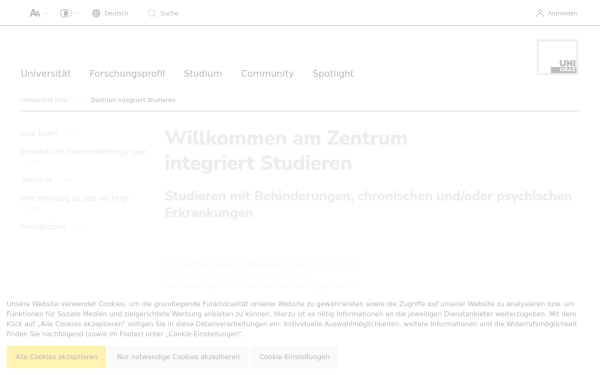Click Anmelden to log in
This screenshot has width=600, height=375.
[x=562, y=13]
